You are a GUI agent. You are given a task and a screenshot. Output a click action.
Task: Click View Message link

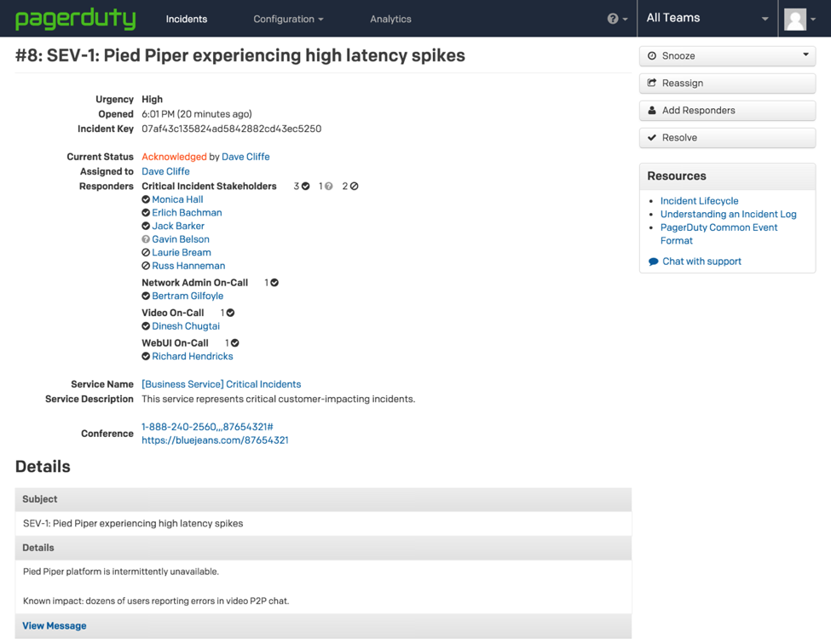click(x=55, y=626)
